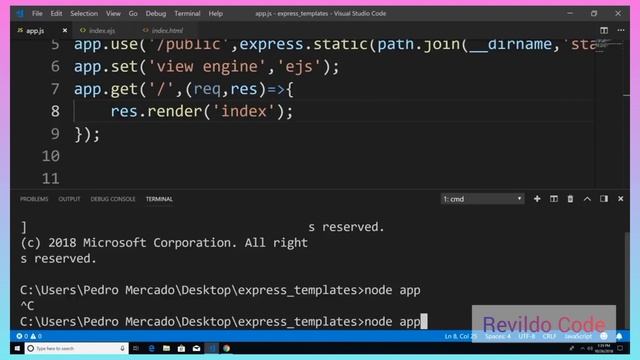Restore down the VS Code window
The height and width of the screenshot is (360, 640).
[594, 13]
